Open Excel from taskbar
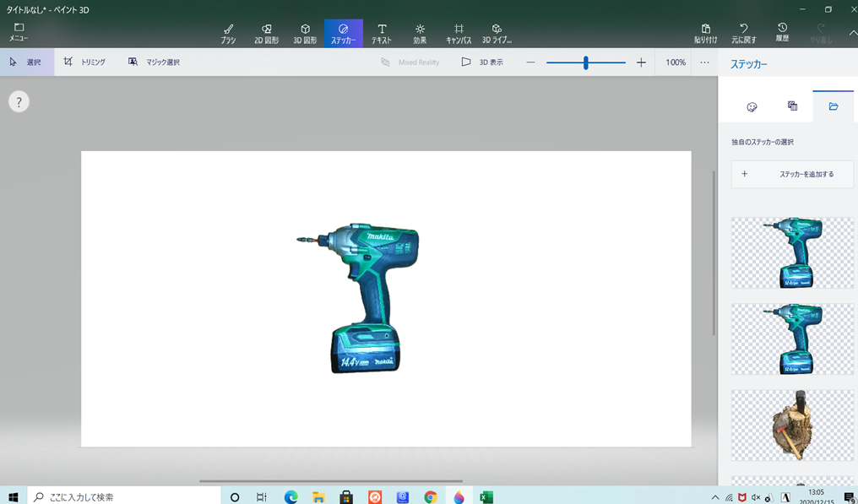 click(x=486, y=497)
